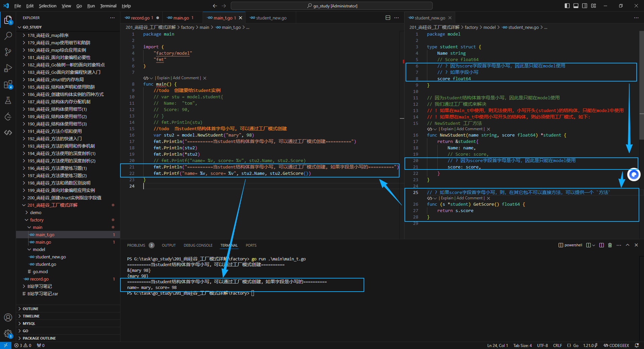Open the Source Control view

coord(8,52)
